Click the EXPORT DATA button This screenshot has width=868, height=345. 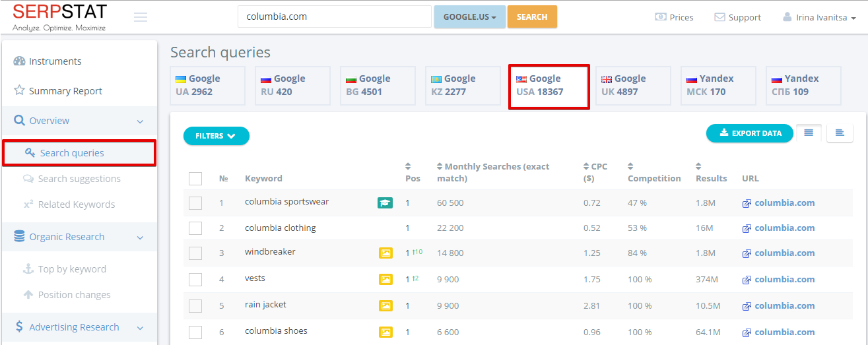[x=750, y=133]
